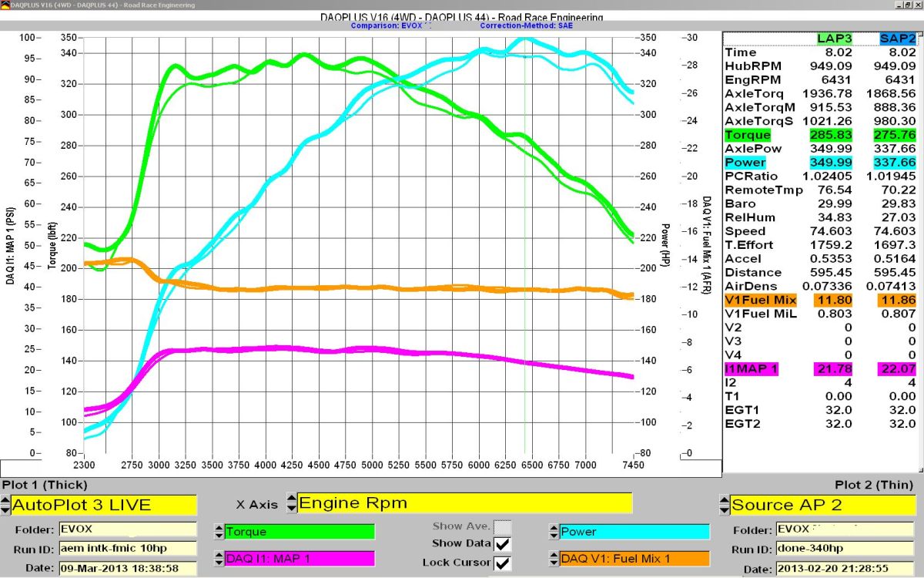The width and height of the screenshot is (924, 578).
Task: Click Date field '2013-02-20 21:28:55'
Action: coord(845,568)
